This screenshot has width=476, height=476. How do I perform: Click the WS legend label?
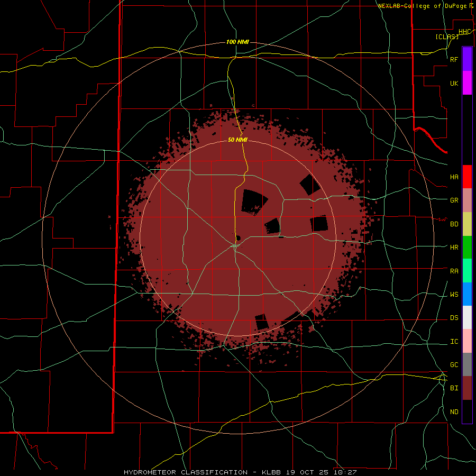click(x=454, y=295)
